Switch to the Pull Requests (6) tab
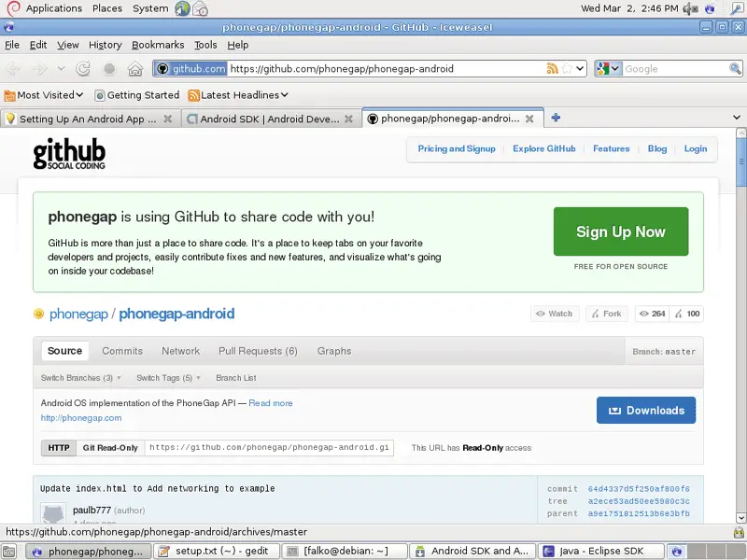This screenshot has width=747, height=560. [x=258, y=351]
